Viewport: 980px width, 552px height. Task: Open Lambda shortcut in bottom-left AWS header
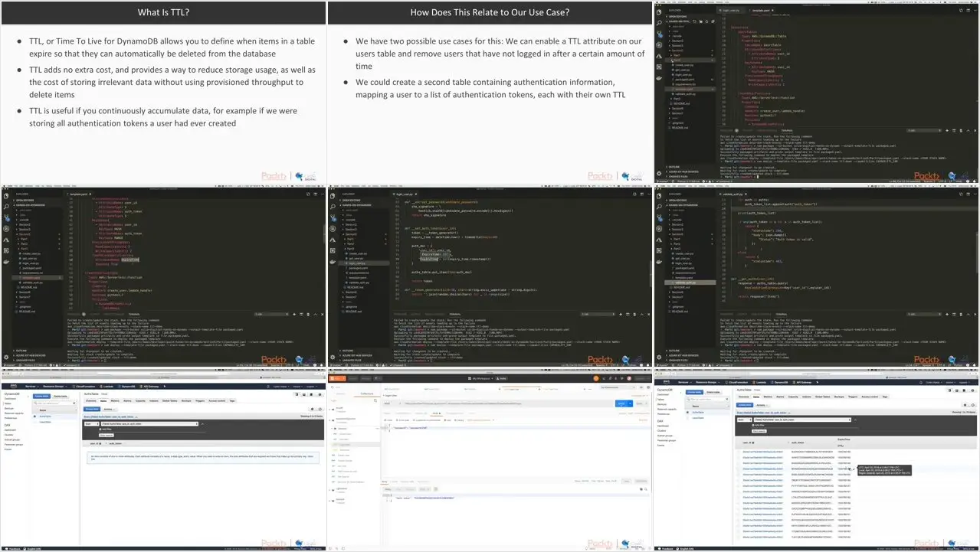point(106,387)
